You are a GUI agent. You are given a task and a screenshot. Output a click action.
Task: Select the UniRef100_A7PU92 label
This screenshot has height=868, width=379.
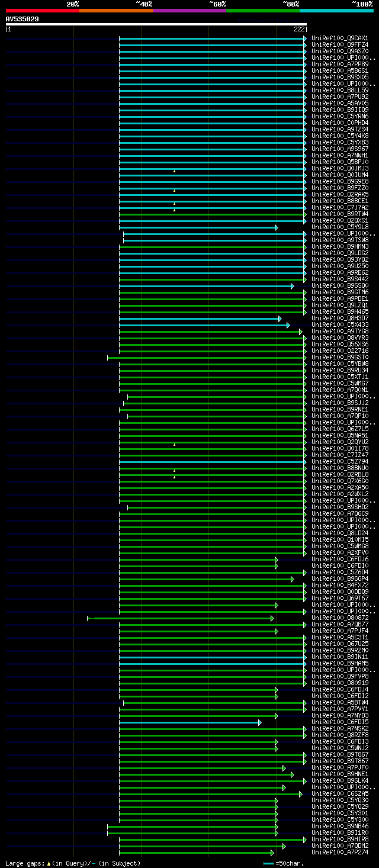tap(340, 97)
